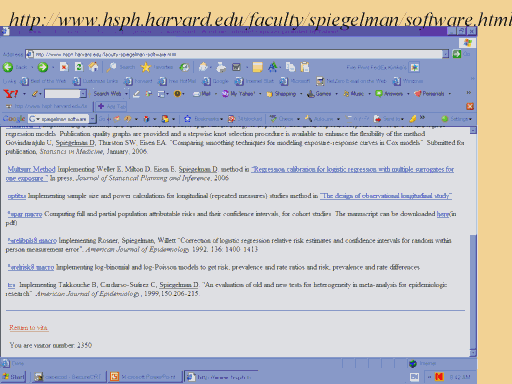Click the Add Tab button
This screenshot has width=512, height=384.
tap(111, 106)
